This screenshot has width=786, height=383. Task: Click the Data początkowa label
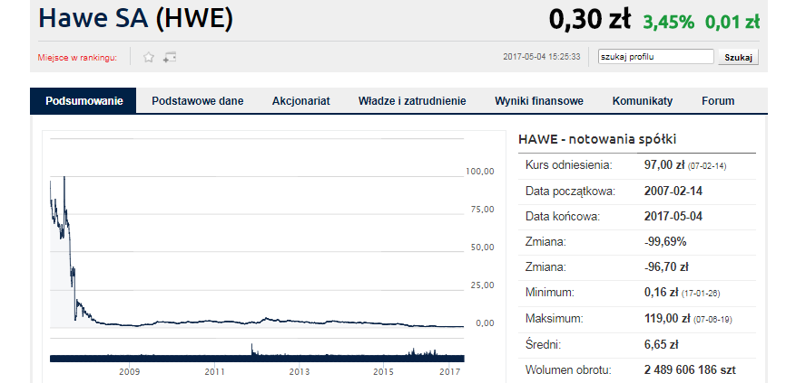click(570, 191)
